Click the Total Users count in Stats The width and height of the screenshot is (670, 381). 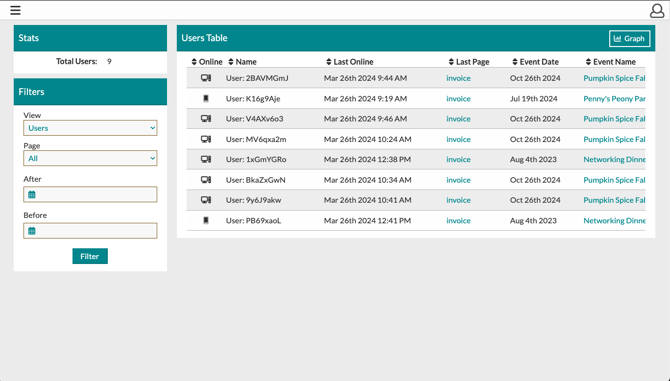tap(109, 62)
